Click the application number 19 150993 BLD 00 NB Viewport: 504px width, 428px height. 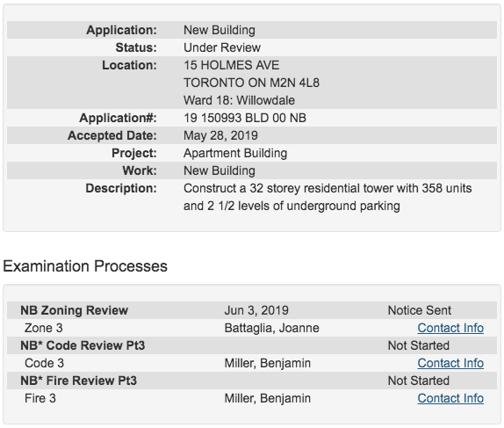coord(245,118)
